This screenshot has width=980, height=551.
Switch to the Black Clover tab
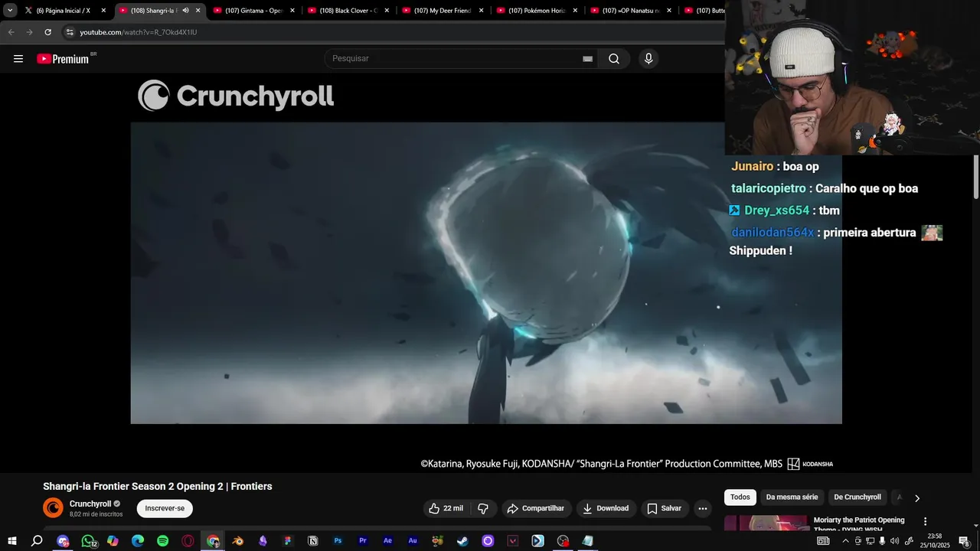point(349,11)
